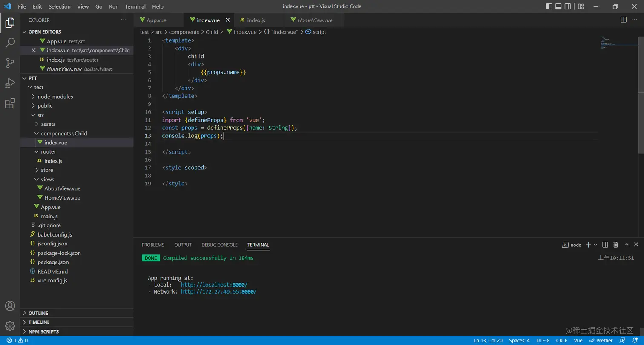Close index.vue in Open Editors list
Image resolution: width=644 pixels, height=345 pixels.
tap(34, 50)
